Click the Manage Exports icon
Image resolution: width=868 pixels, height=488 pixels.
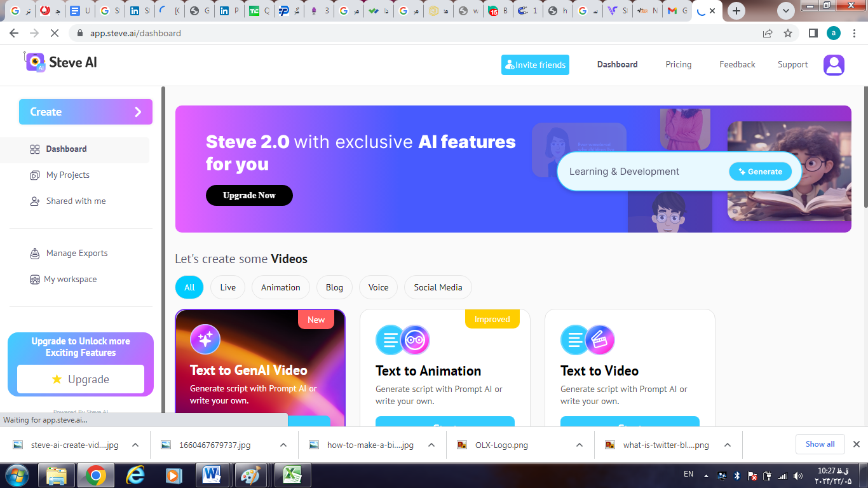[35, 254]
